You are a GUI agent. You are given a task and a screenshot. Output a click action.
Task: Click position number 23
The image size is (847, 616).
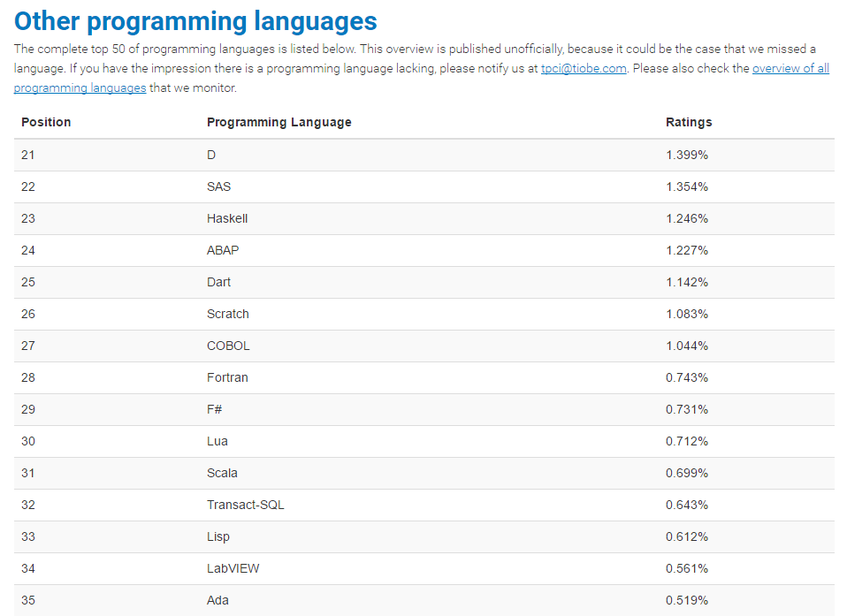tap(28, 218)
